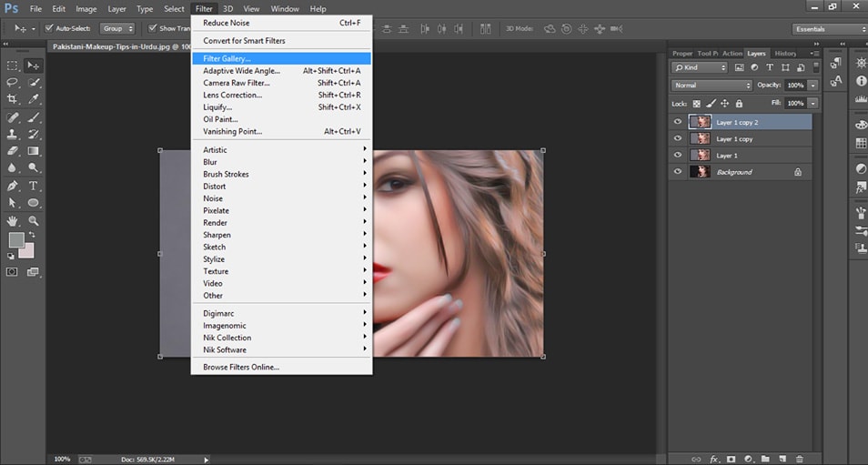Select the Hand tool

[13, 220]
